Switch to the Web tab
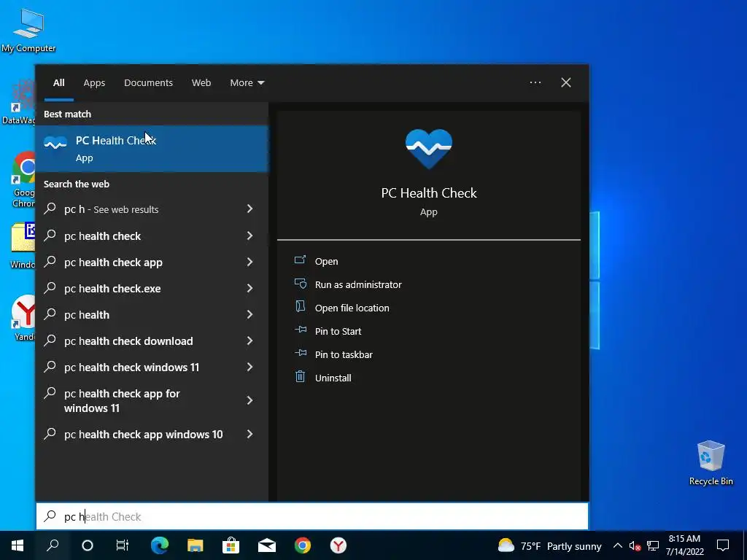The image size is (747, 560). point(201,82)
